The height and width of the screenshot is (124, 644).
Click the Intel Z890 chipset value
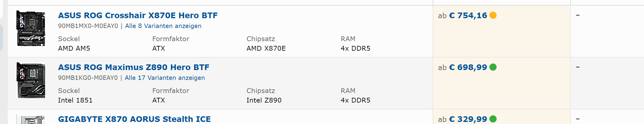pos(264,100)
